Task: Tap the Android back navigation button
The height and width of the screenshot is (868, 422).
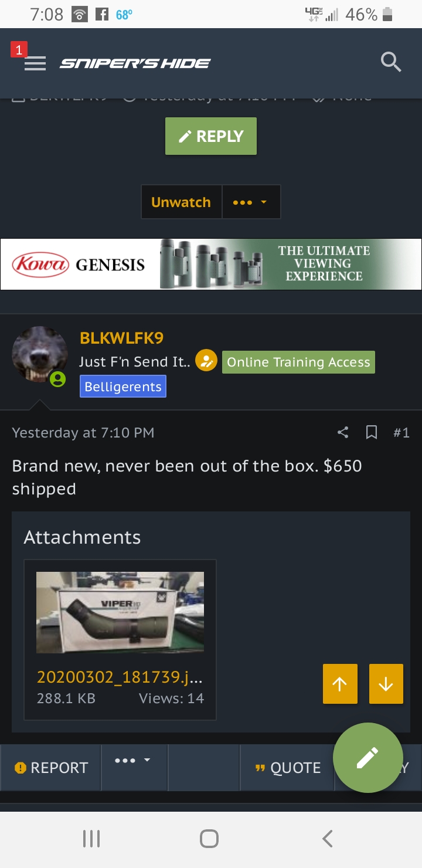Action: tap(328, 839)
